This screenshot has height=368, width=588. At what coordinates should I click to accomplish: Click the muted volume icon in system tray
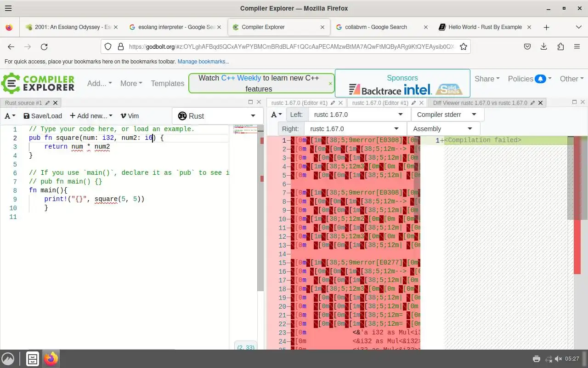click(x=558, y=359)
